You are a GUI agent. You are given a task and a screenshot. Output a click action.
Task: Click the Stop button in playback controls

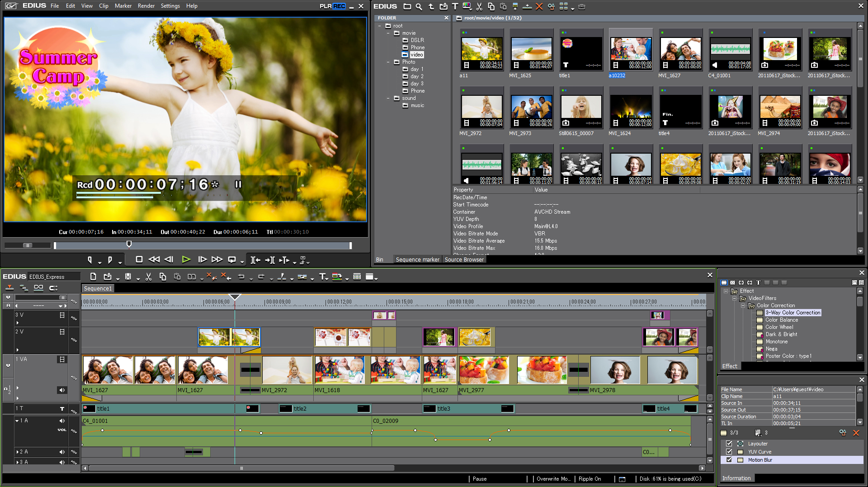click(139, 259)
